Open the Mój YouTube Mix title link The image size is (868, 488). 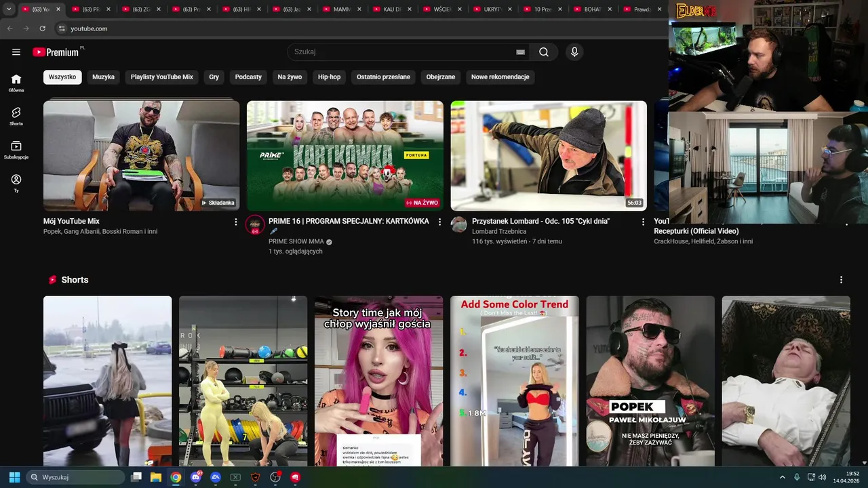pyautogui.click(x=71, y=222)
